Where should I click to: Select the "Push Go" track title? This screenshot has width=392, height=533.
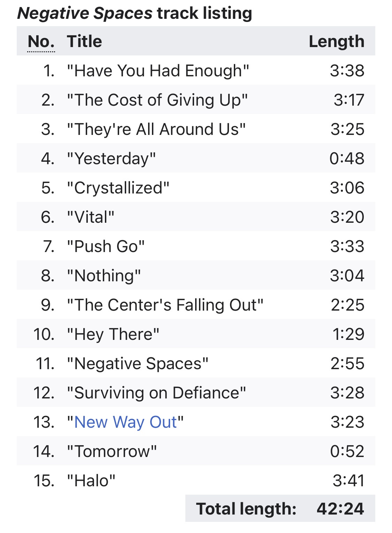click(x=106, y=246)
